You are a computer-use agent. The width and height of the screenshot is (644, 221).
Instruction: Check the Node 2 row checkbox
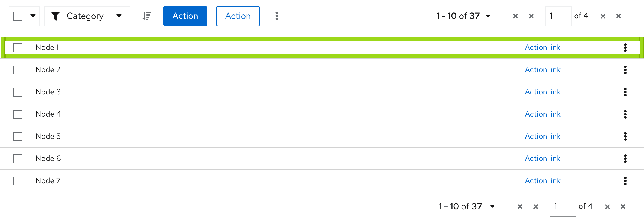click(x=18, y=70)
